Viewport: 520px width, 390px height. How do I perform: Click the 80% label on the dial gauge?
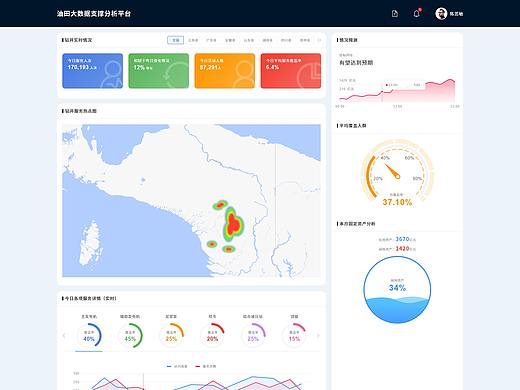[x=417, y=179]
